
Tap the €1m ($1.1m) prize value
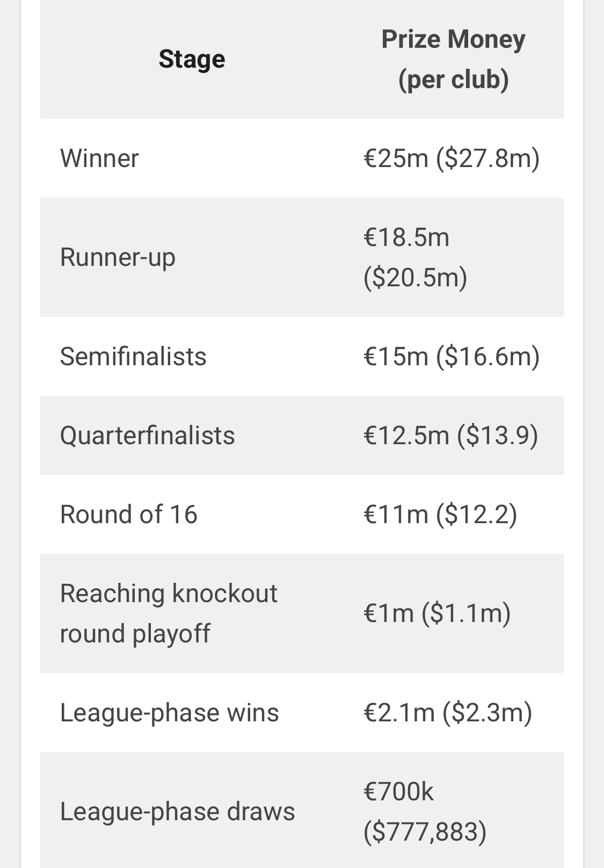[437, 613]
